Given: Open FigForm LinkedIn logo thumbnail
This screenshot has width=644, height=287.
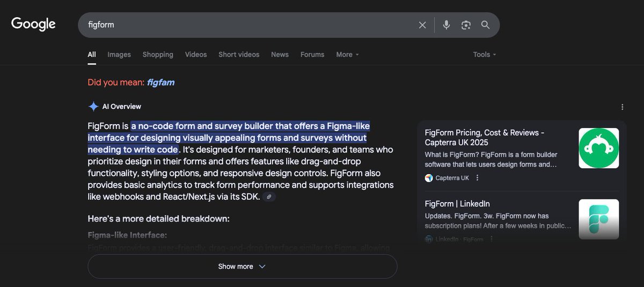Looking at the screenshot, I should point(598,219).
